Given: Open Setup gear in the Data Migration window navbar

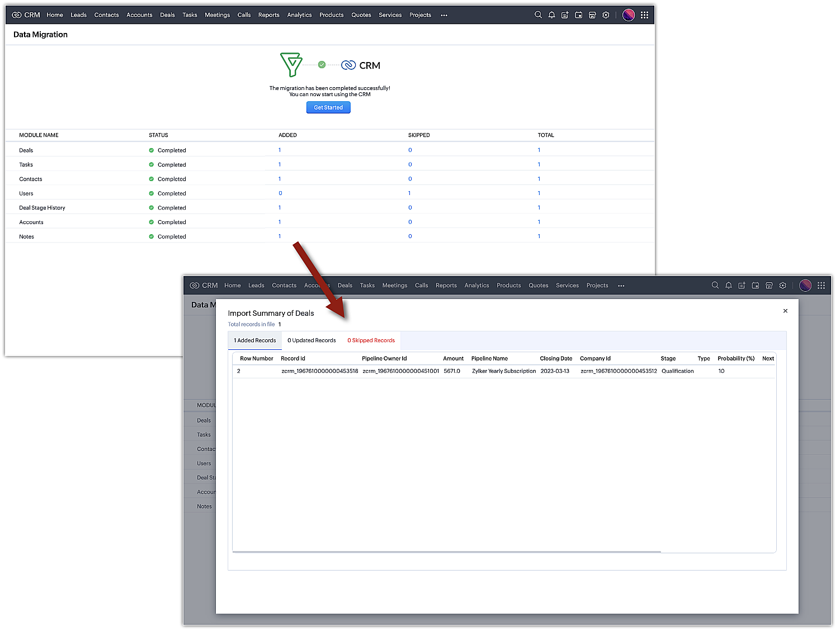Looking at the screenshot, I should [x=606, y=15].
